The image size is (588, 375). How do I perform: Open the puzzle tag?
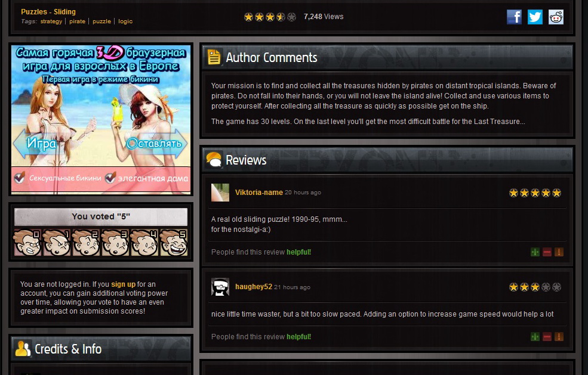coord(101,21)
